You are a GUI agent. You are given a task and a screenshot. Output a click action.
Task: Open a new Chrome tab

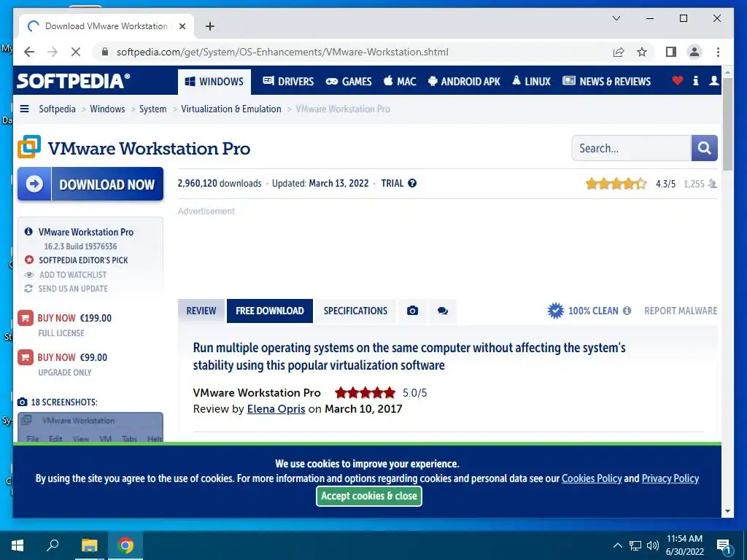pos(209,26)
